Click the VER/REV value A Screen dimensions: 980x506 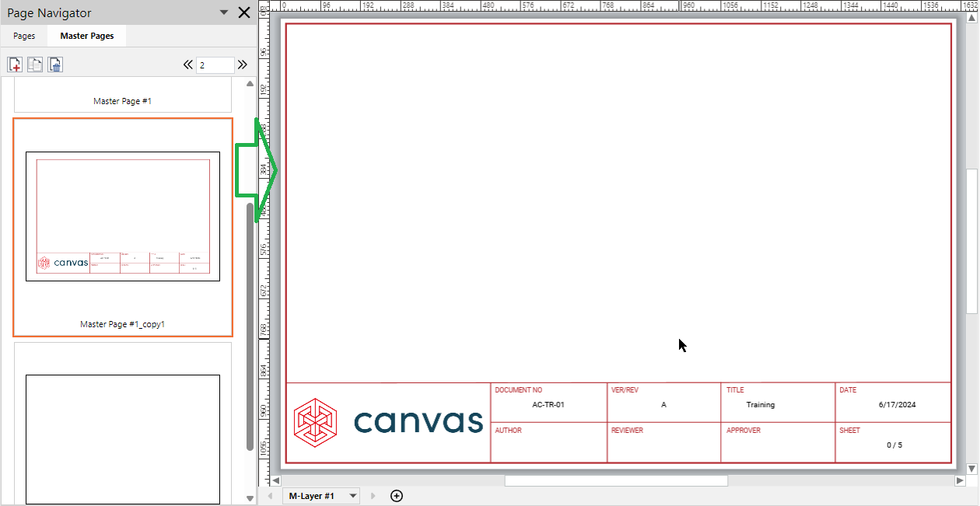click(x=663, y=405)
